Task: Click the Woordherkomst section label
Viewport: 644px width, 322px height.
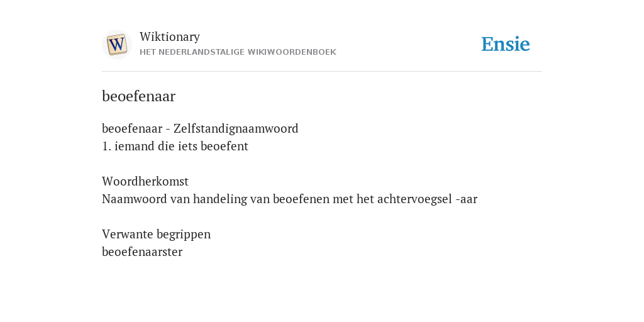Action: [145, 181]
